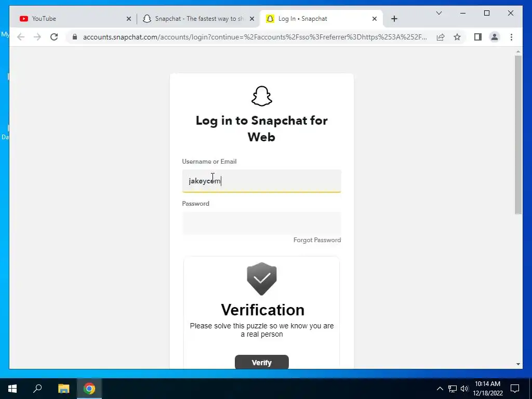
Task: Click the scrollbar up arrow
Action: (x=518, y=52)
